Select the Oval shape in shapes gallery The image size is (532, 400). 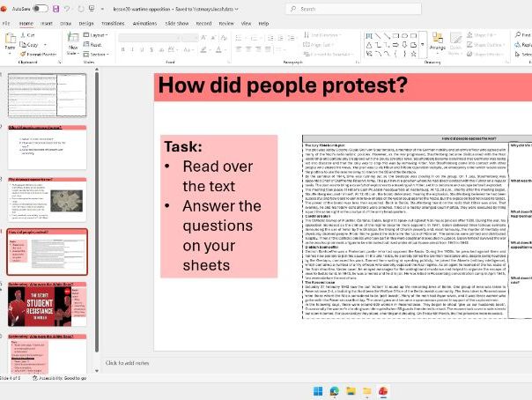(x=404, y=35)
